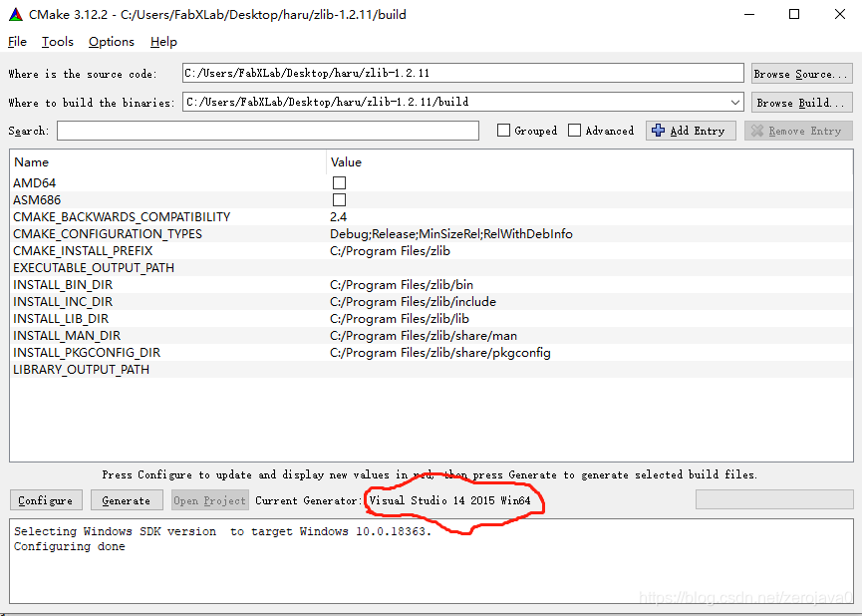Click Browse Build button

point(801,103)
